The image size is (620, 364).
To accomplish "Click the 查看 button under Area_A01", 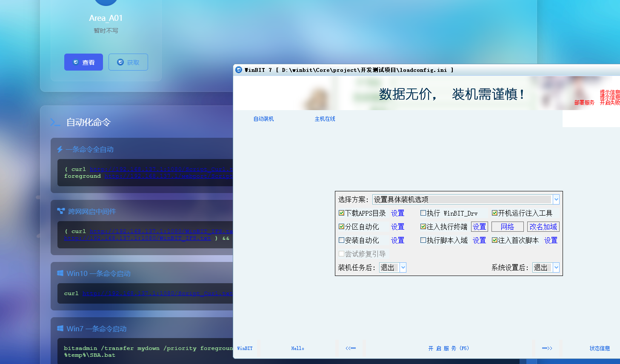I will tap(83, 62).
